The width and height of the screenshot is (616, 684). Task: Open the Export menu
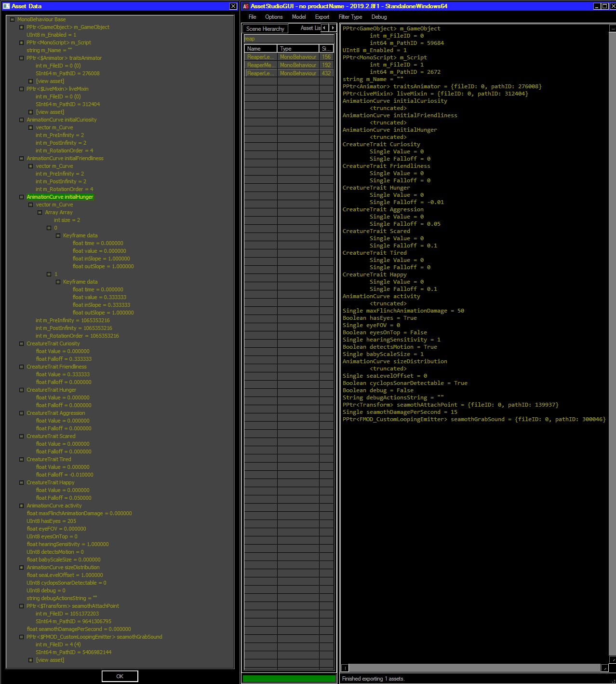pos(321,17)
